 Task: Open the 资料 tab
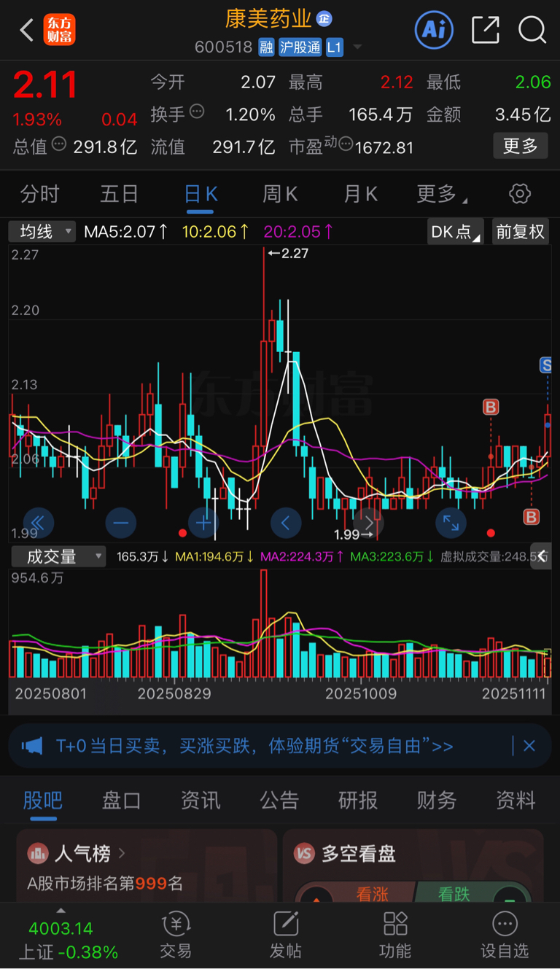tap(516, 800)
